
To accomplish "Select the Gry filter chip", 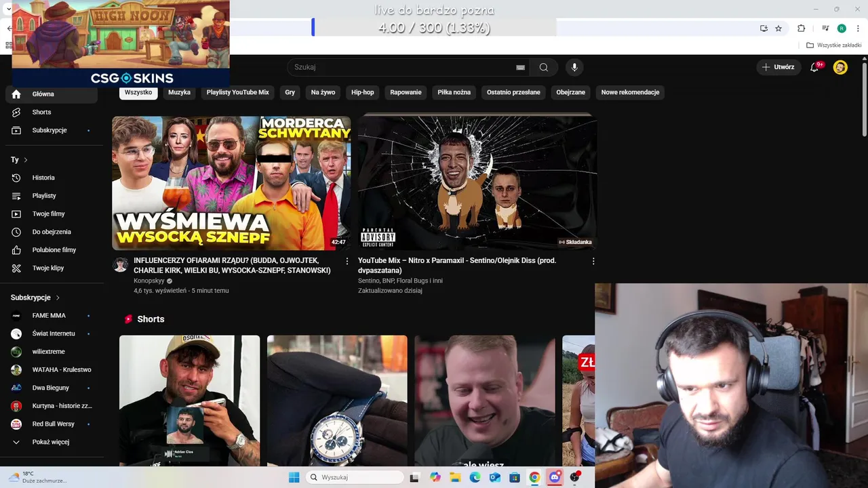I will pyautogui.click(x=290, y=92).
